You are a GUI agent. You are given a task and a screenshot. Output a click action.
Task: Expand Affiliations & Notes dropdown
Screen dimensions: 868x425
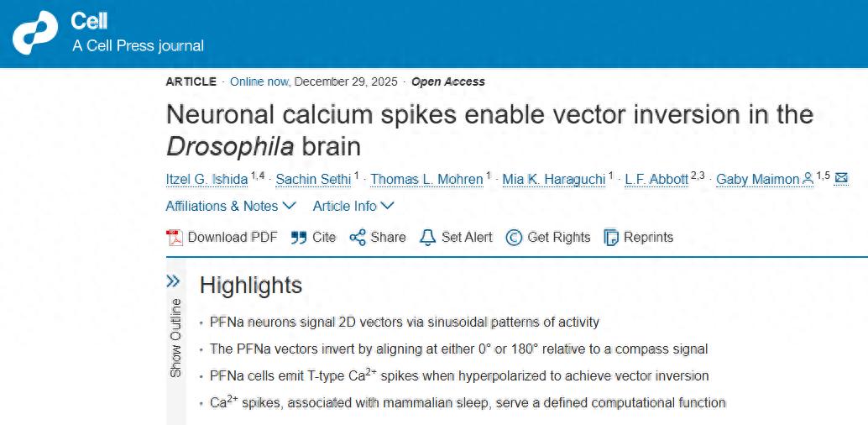231,206
